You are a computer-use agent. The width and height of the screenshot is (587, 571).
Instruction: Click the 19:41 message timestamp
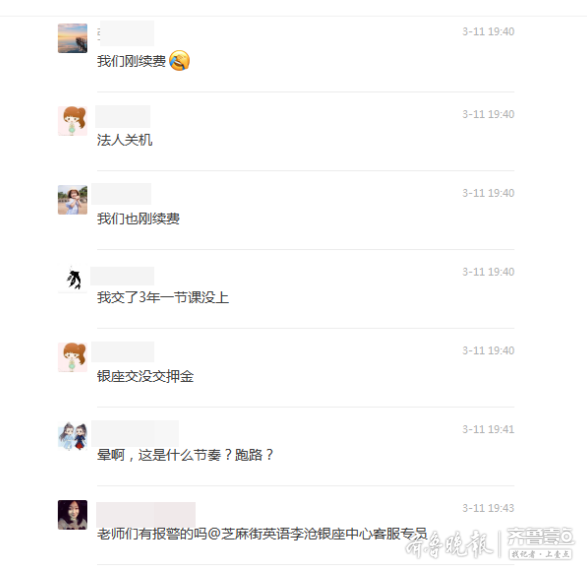pyautogui.click(x=488, y=429)
